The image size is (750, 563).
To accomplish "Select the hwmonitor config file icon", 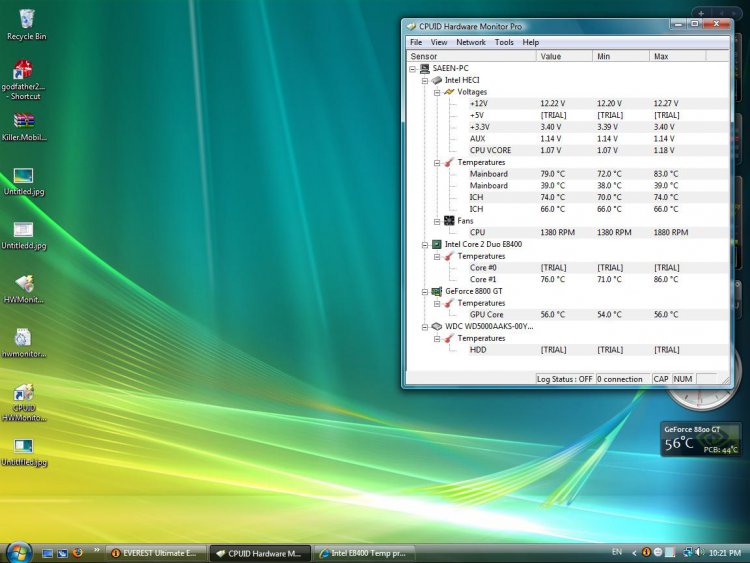I will point(23,343).
